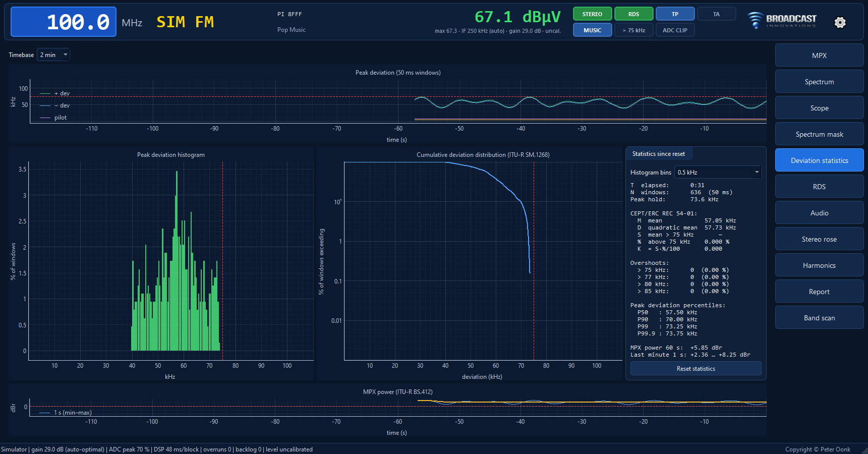Open the Timebase 2 min dropdown

tap(53, 55)
